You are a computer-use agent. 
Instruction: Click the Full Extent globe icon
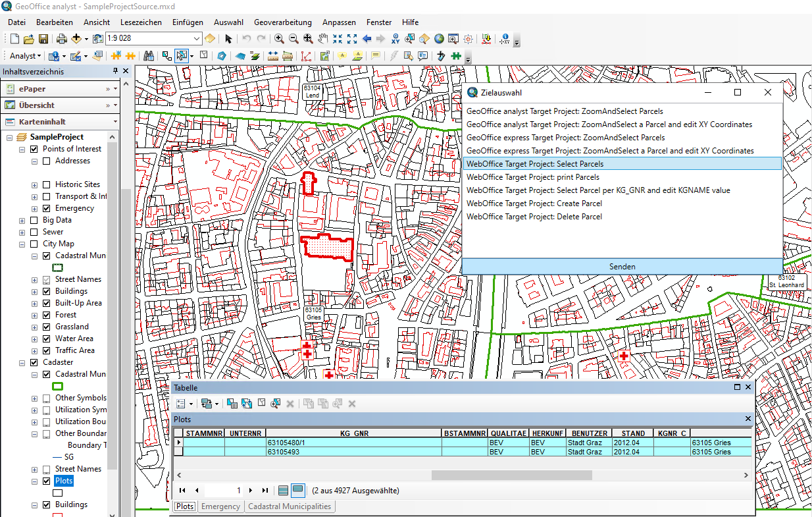tap(439, 39)
